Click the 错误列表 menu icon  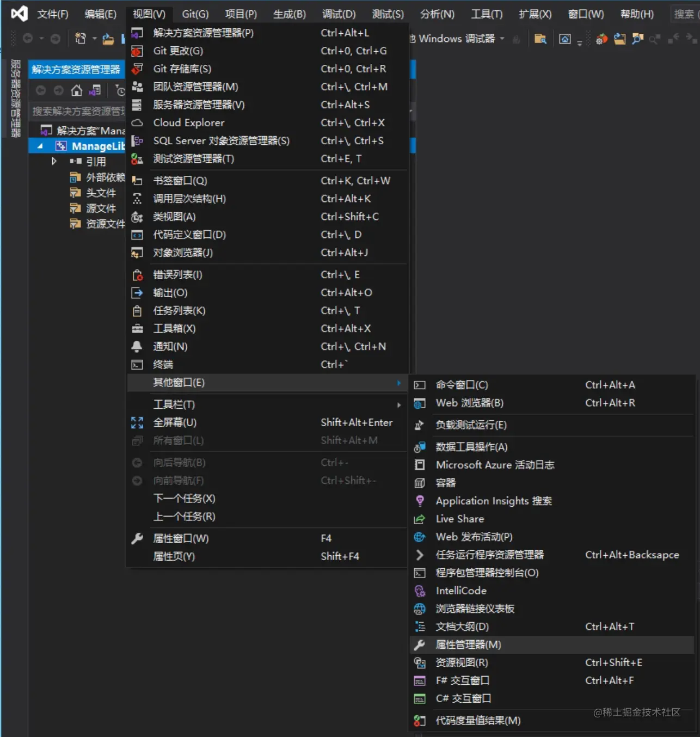[137, 275]
